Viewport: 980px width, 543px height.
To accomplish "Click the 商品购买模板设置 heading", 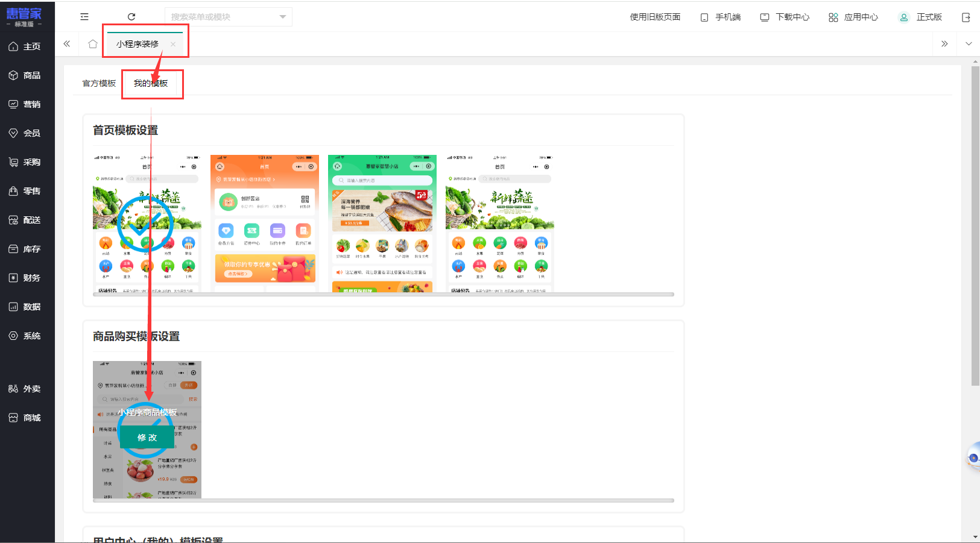I will pos(136,336).
